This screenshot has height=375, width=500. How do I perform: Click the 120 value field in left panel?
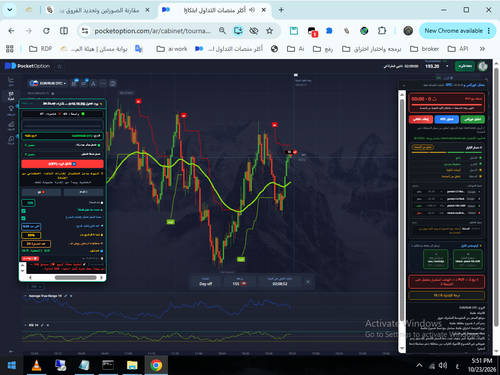coord(28,203)
